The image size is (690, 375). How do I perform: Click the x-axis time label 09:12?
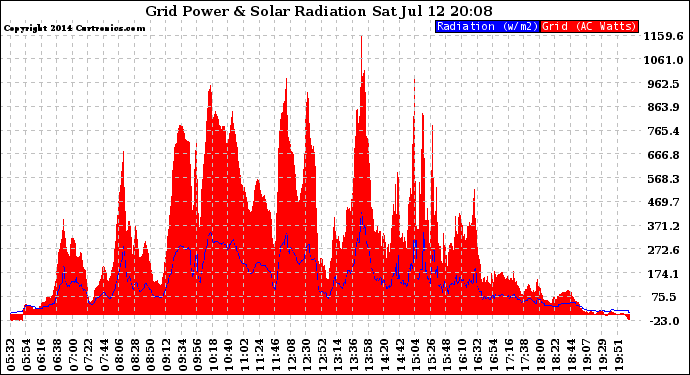(166, 354)
